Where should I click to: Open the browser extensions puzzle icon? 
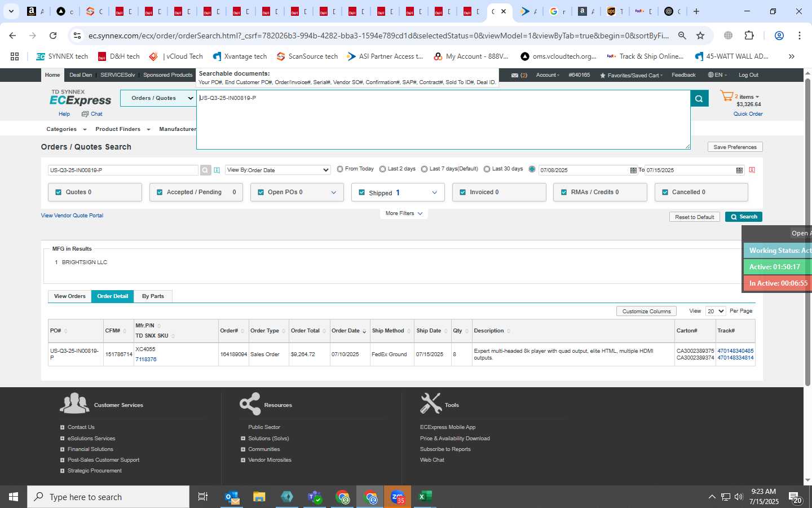coord(749,36)
